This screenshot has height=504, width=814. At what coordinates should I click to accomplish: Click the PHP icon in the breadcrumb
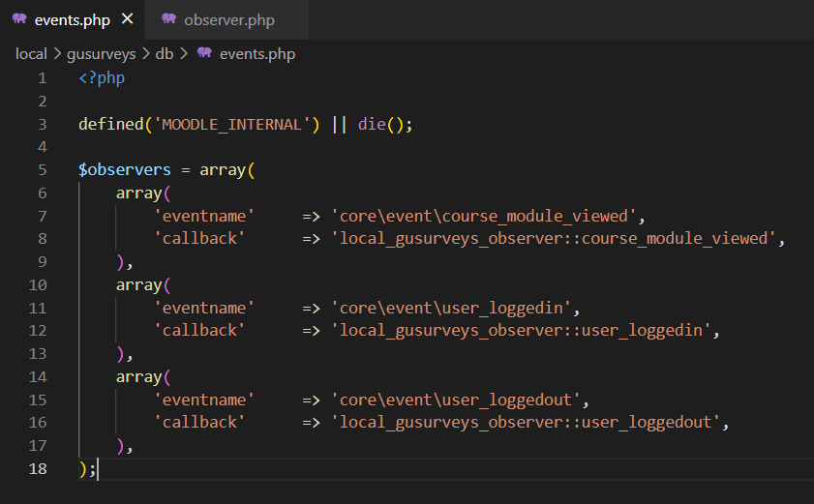pos(204,52)
